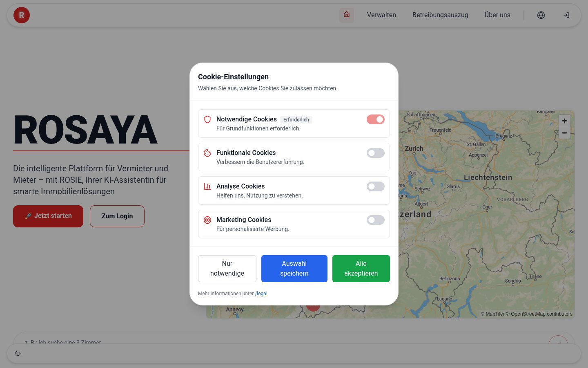The width and height of the screenshot is (588, 368).
Task: Click the ROSAYA headline text
Action: pyautogui.click(x=85, y=130)
